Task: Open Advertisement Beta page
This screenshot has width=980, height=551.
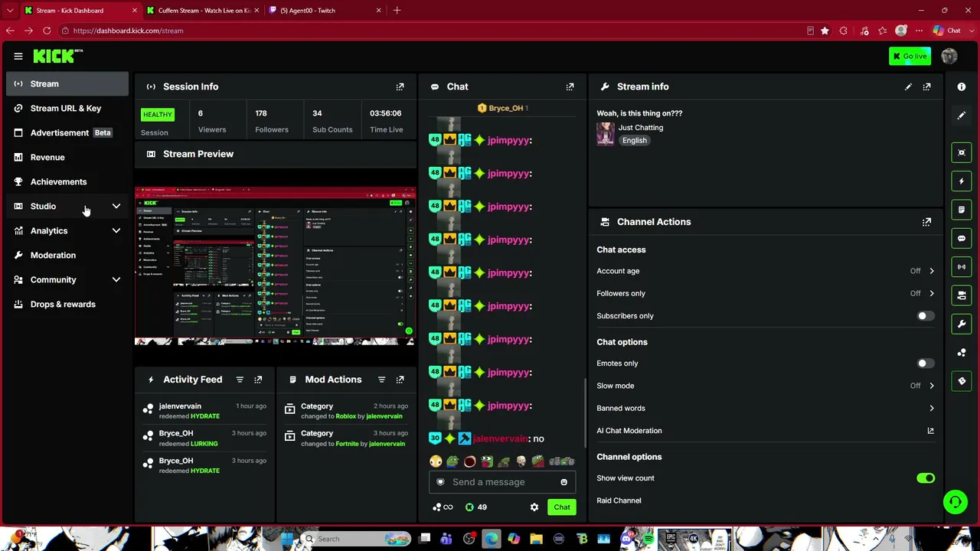Action: [67, 133]
